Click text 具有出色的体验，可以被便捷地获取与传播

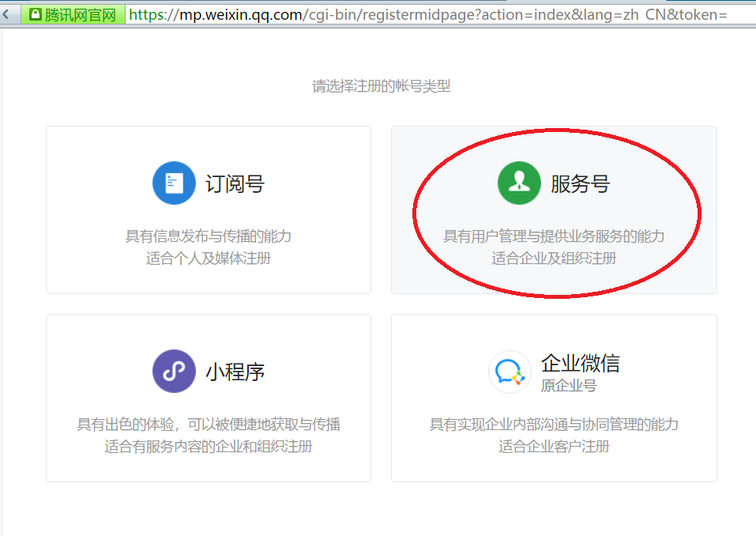click(x=209, y=424)
